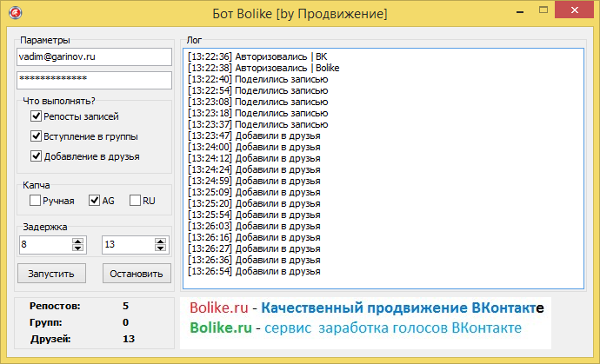Uncheck Вступление в группы option
600x364 pixels.
[36, 136]
